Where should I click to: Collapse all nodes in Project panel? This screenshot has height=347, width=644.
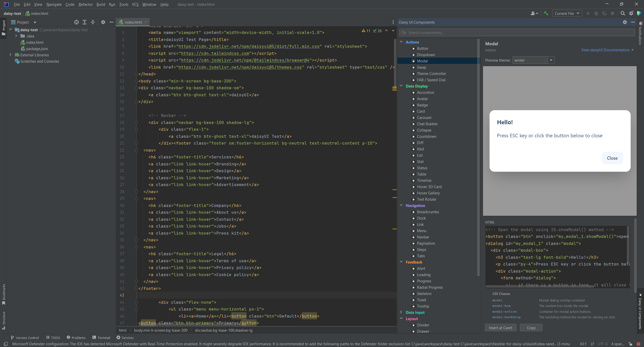tap(93, 22)
